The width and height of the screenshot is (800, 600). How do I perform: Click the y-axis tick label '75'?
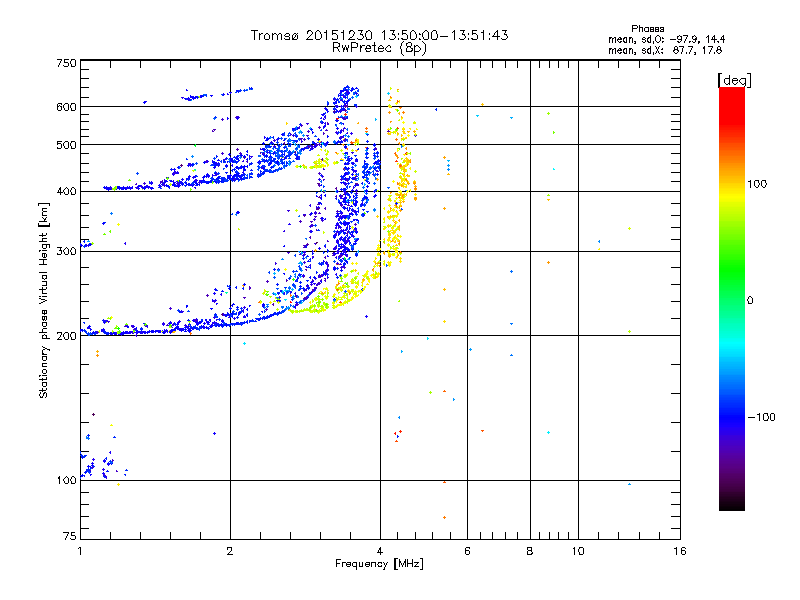(x=70, y=536)
